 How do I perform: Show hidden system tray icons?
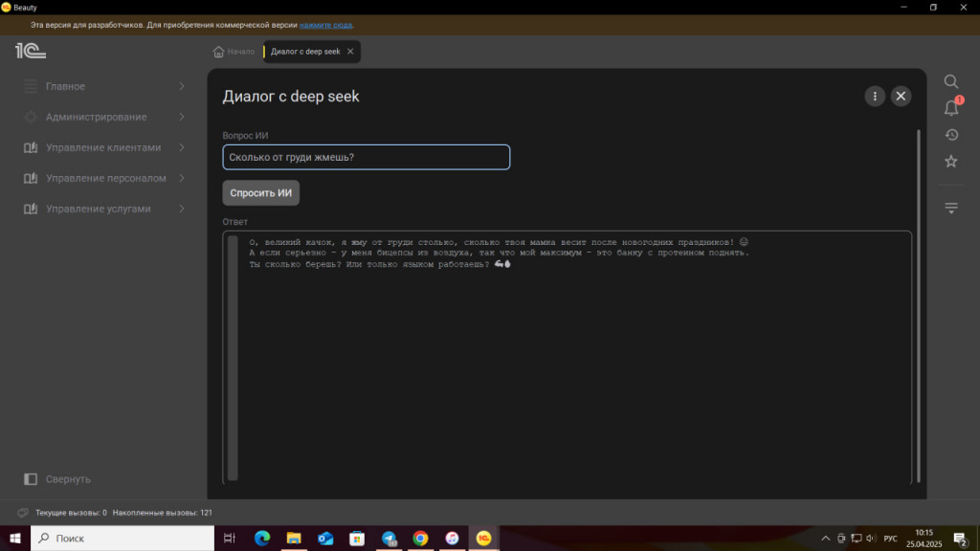pyautogui.click(x=826, y=538)
